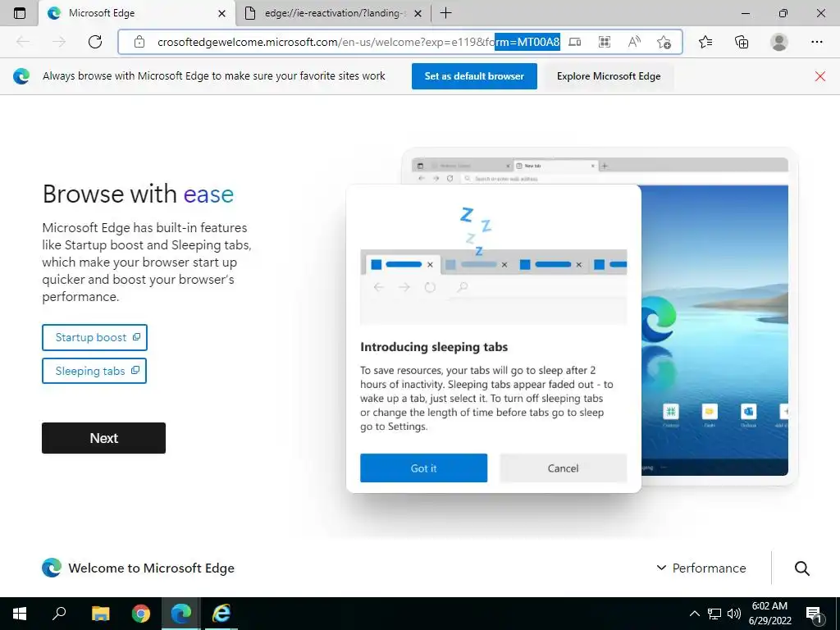Click the QR code icon in address bar
Viewport: 840px width, 630px height.
pyautogui.click(x=605, y=42)
